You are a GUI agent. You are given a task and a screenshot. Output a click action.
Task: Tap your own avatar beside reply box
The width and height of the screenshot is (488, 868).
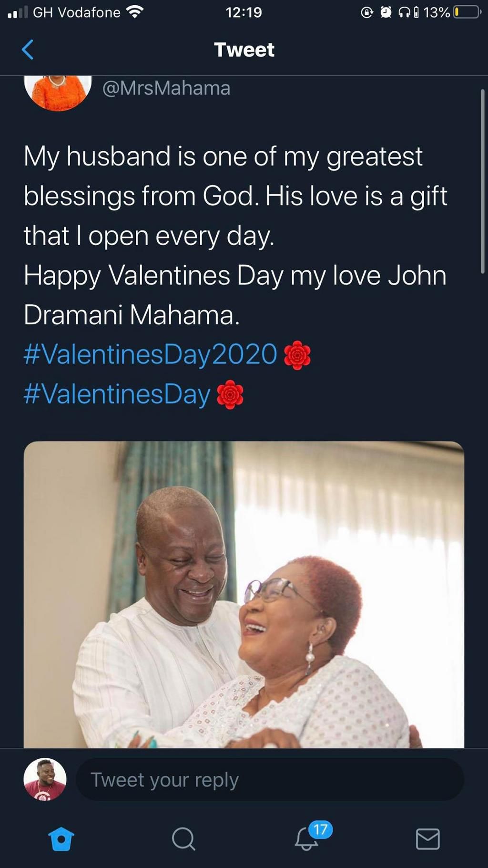(45, 779)
